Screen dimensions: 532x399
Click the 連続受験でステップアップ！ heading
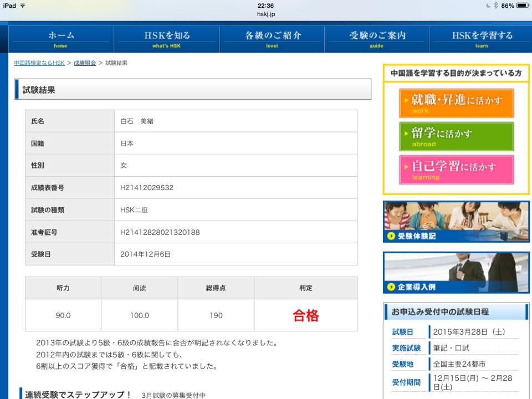click(x=78, y=395)
